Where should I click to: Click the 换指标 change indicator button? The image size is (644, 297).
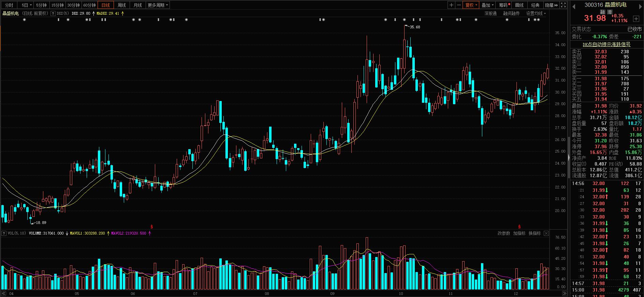(x=535, y=234)
